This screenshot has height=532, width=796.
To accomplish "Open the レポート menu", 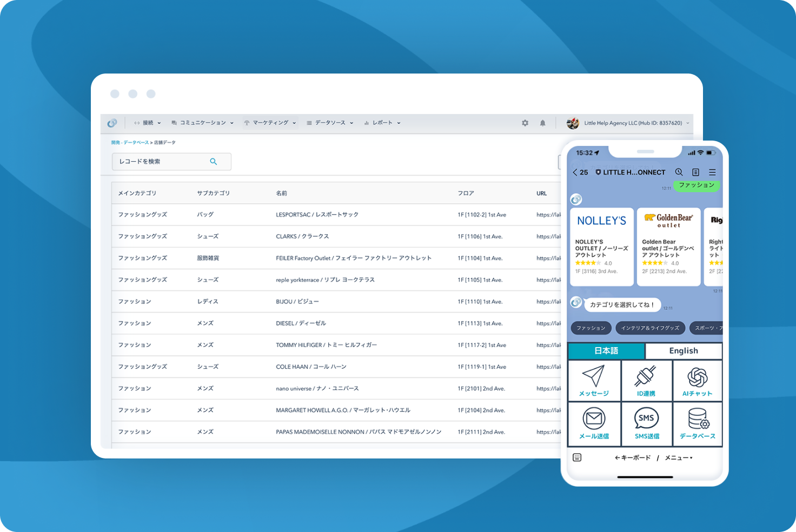I will [x=382, y=123].
